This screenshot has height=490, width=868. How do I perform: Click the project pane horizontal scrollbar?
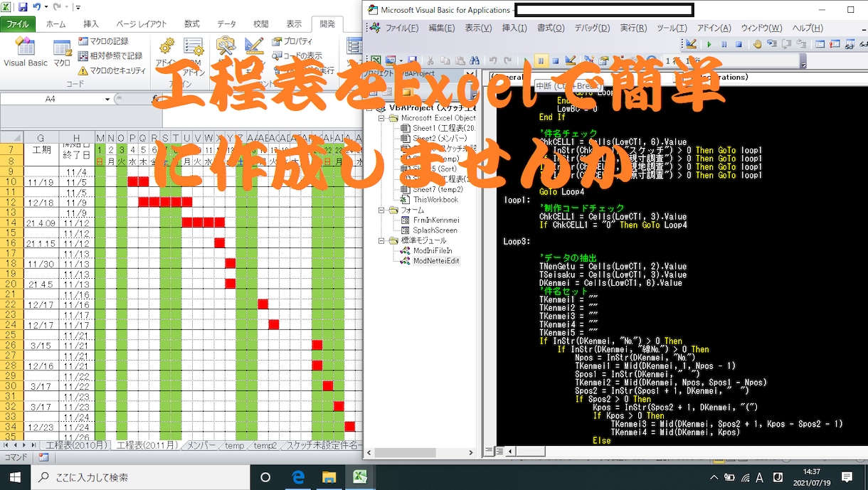coord(420,452)
